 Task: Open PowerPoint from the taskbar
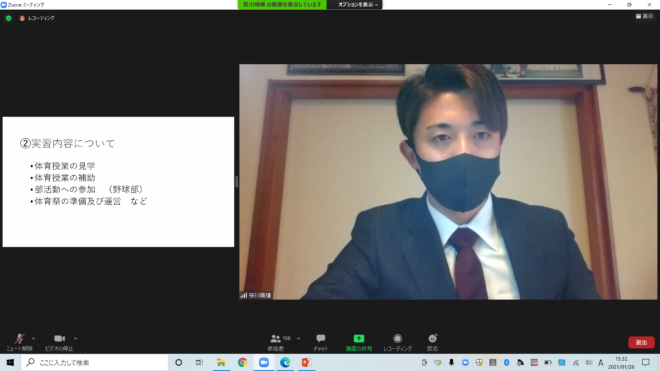(306, 362)
